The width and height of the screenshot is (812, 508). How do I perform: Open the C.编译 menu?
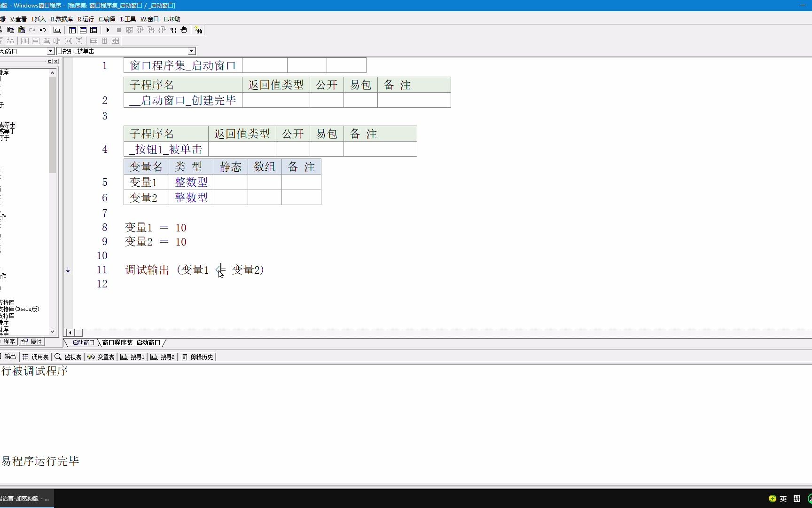click(107, 19)
